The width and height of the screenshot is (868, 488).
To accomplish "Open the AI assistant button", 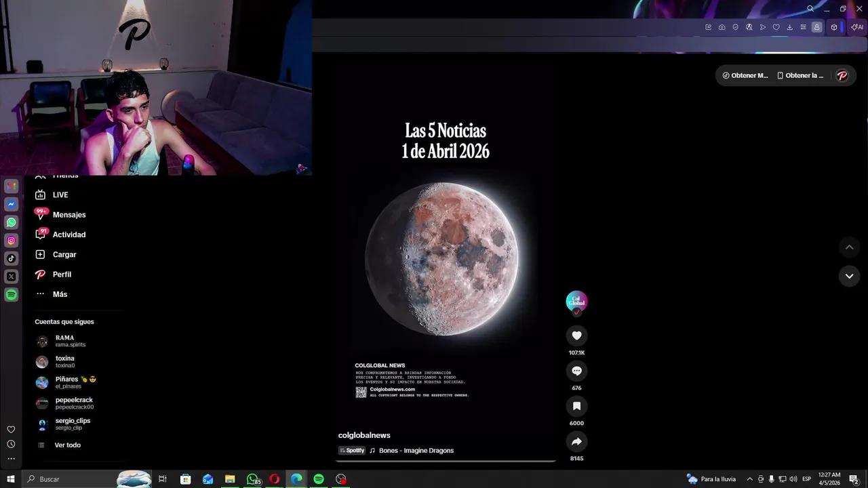I will click(x=856, y=27).
